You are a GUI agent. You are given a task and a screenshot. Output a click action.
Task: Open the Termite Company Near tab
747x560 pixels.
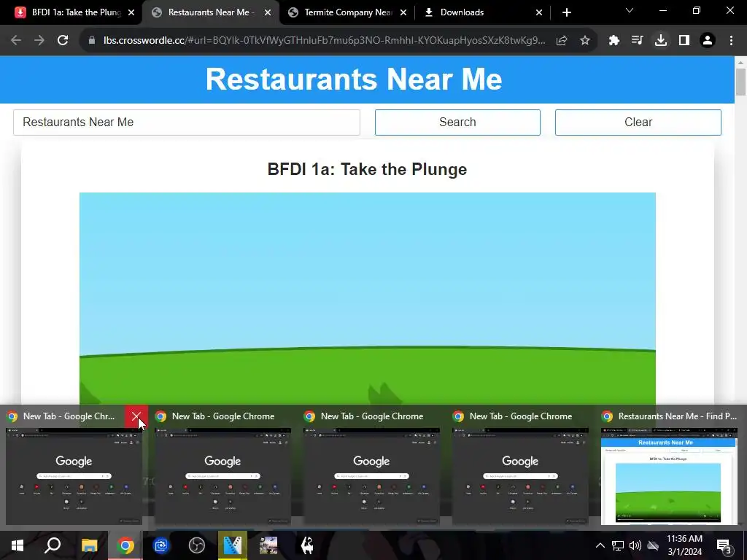point(347,12)
